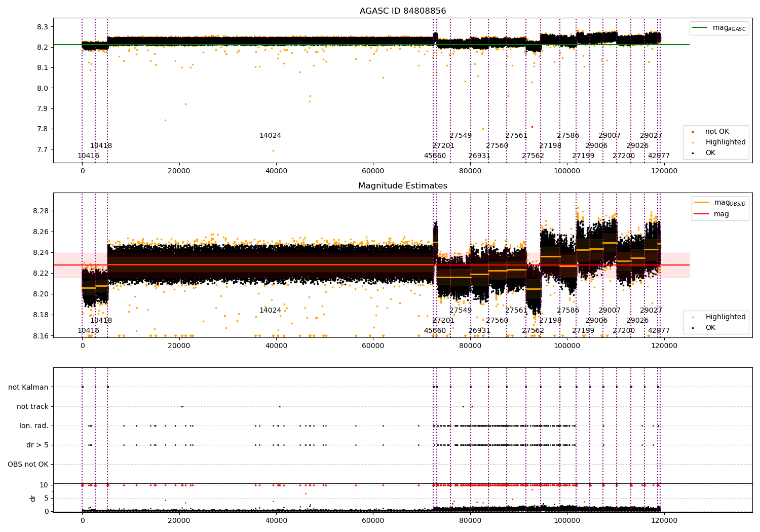This screenshot has height=532, width=760.
Task: Click OBSID label 29027 in the AGASC plot
Action: coord(651,136)
